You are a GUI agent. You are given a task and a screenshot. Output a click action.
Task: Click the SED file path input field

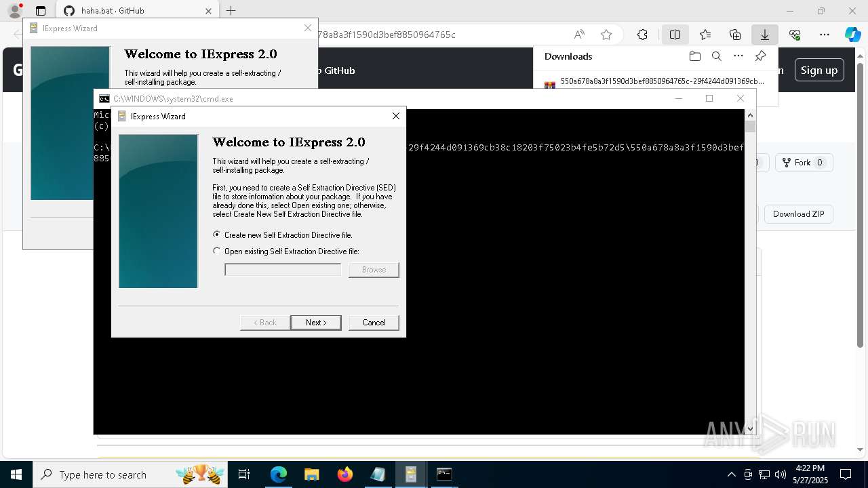pos(283,270)
